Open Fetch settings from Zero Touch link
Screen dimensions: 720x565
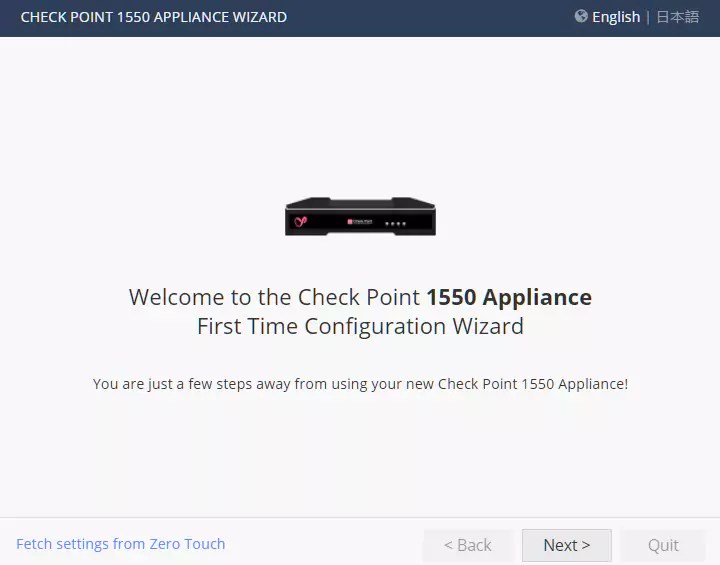121,544
